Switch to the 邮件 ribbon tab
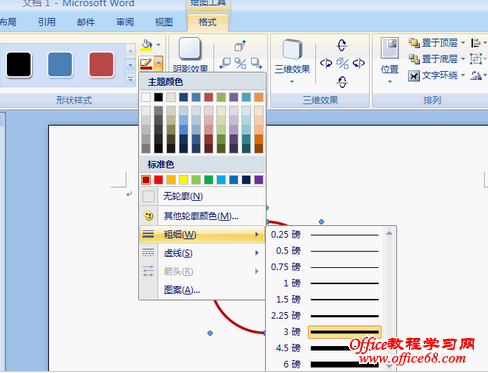 86,22
